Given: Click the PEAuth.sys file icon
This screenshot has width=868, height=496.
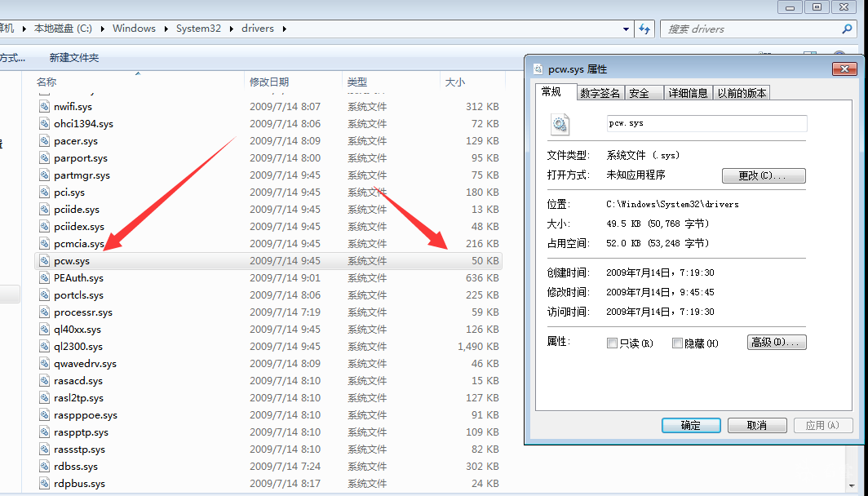Looking at the screenshot, I should tap(44, 278).
